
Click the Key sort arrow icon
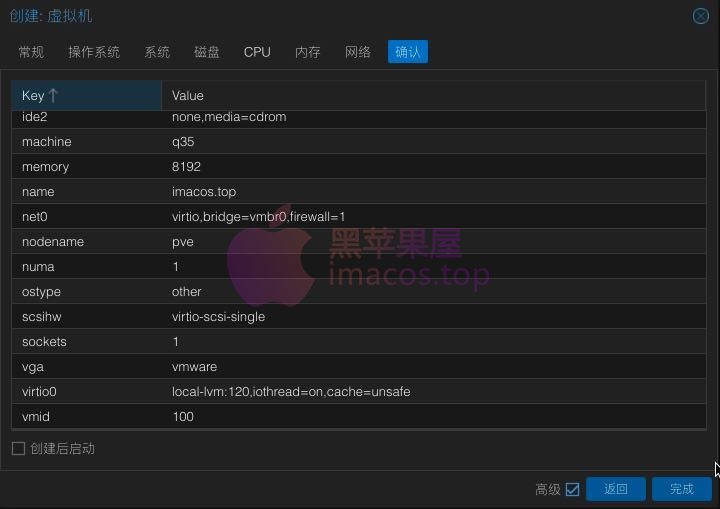click(53, 96)
